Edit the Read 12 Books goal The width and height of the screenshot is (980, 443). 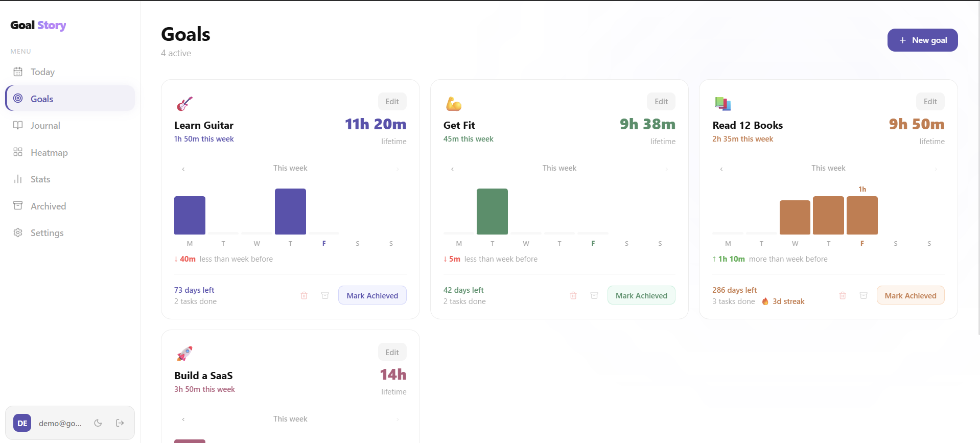click(x=930, y=101)
